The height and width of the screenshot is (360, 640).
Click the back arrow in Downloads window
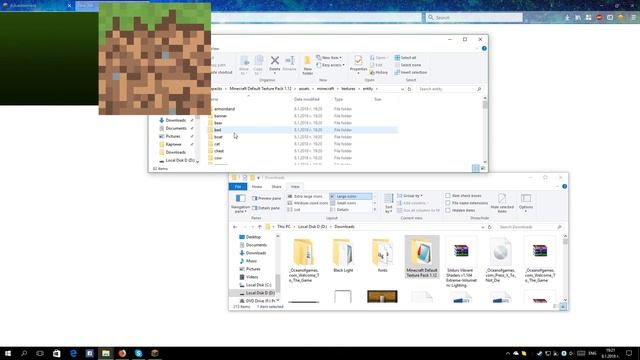[x=235, y=227]
